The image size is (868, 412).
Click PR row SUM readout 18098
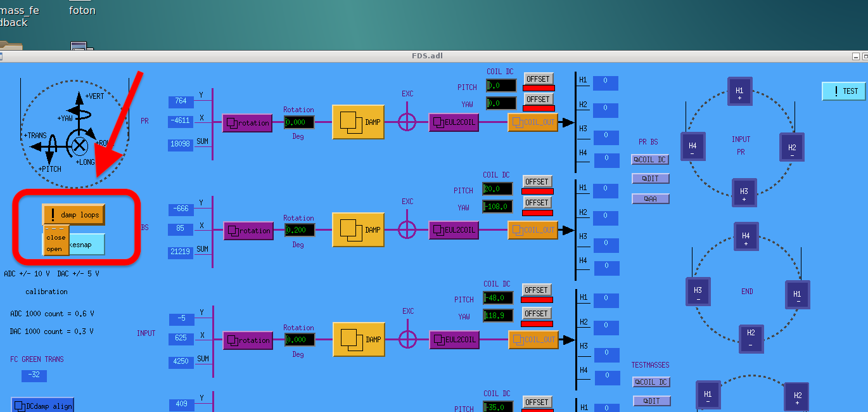pyautogui.click(x=181, y=144)
